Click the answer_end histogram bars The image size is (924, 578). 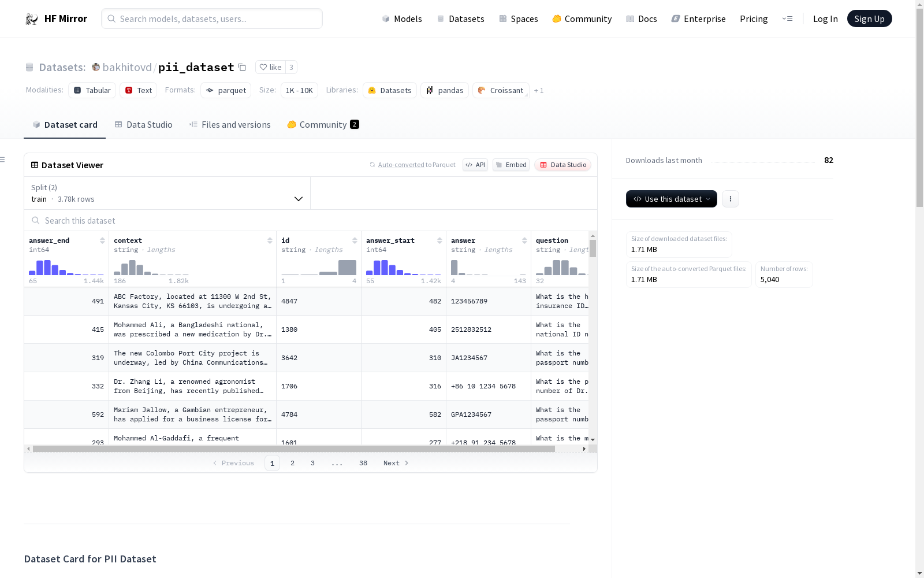66,267
